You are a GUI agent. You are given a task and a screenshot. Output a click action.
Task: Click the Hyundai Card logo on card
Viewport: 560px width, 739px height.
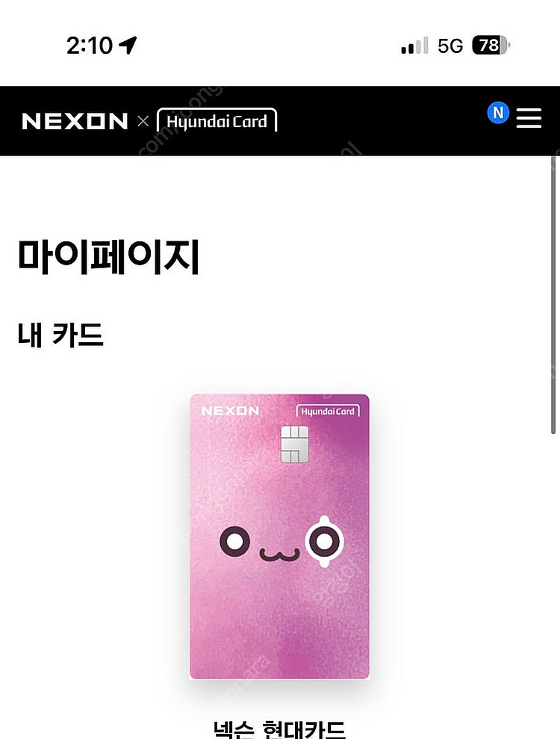(328, 411)
